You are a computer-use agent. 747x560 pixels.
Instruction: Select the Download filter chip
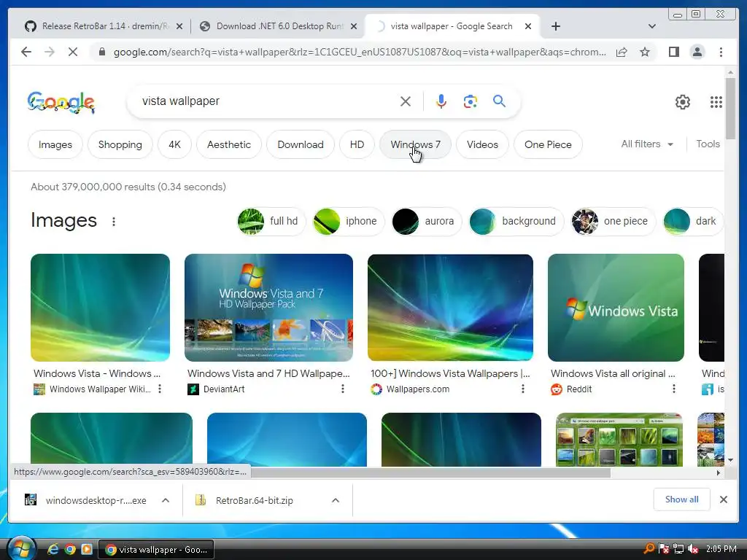point(300,144)
